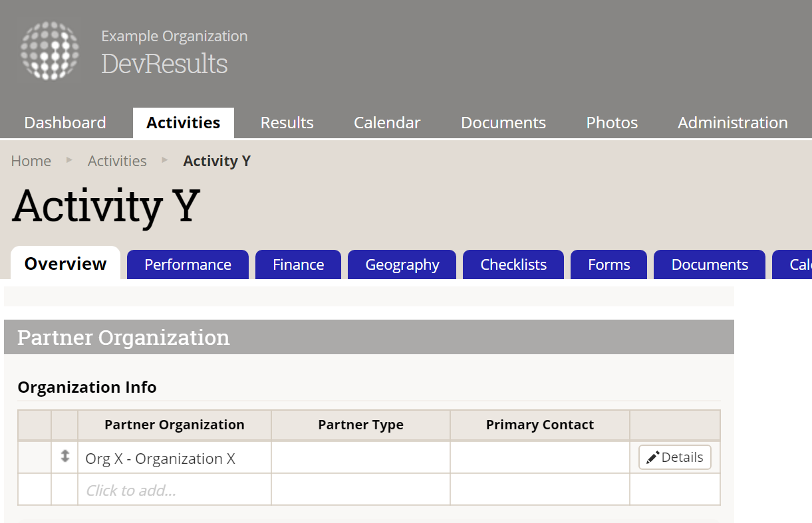The width and height of the screenshot is (812, 523).
Task: Click the Organization Info heading
Action: coord(87,387)
